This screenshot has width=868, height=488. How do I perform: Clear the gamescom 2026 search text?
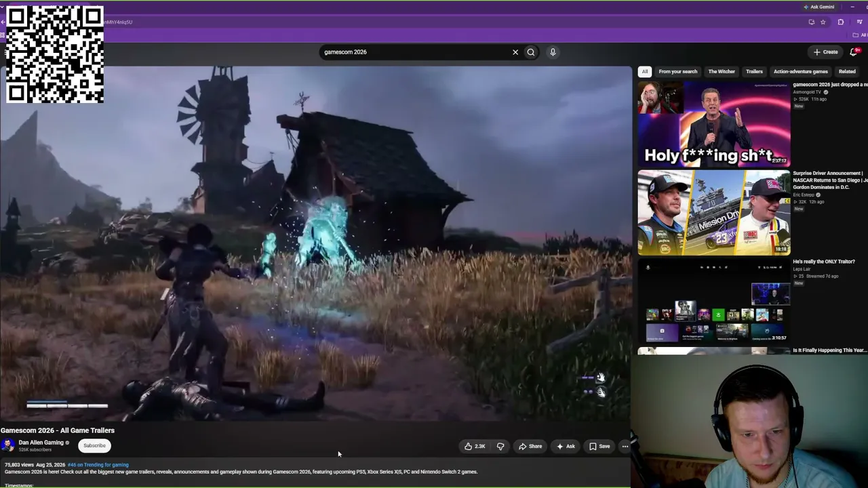[515, 52]
